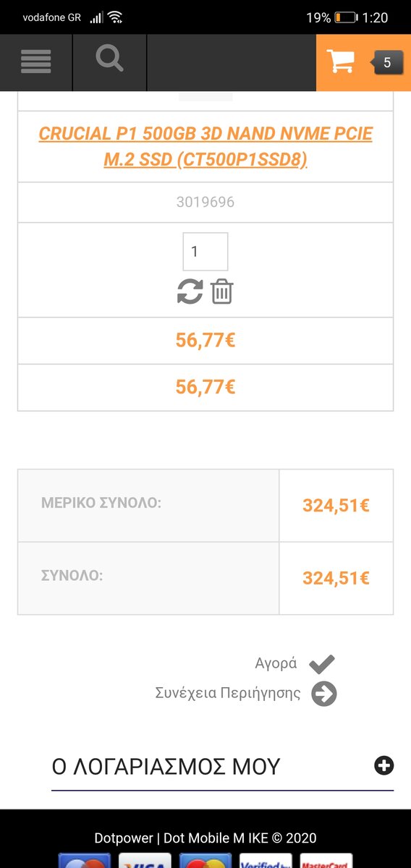This screenshot has height=868, width=411.
Task: Tap the Αγορά checkmark icon
Action: [322, 663]
